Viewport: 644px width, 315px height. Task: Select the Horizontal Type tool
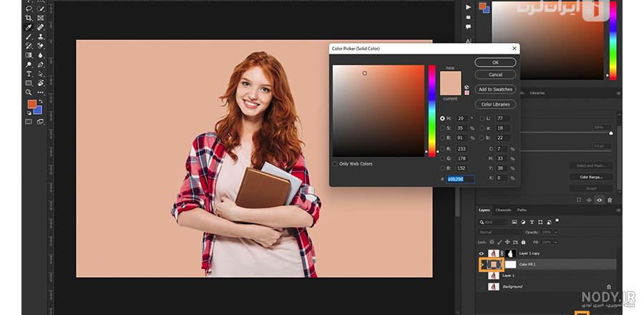[29, 74]
